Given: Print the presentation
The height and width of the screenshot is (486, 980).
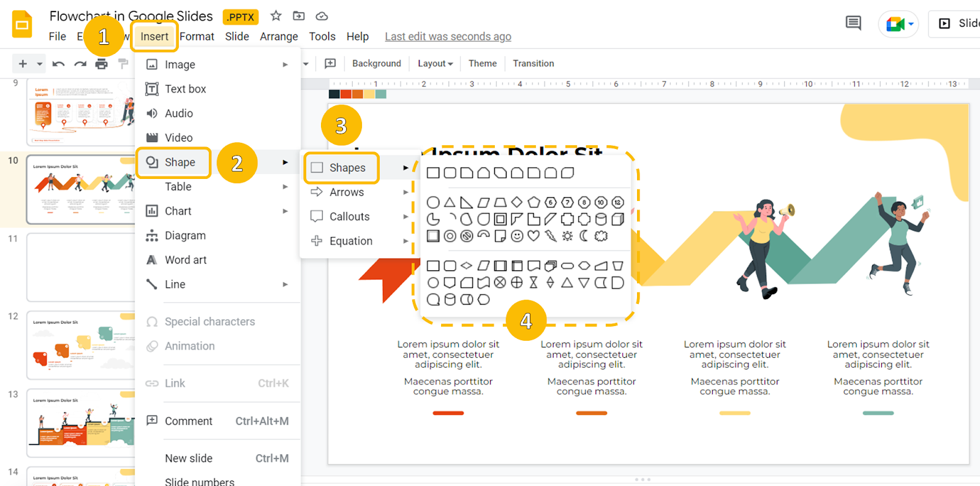Looking at the screenshot, I should tap(102, 64).
